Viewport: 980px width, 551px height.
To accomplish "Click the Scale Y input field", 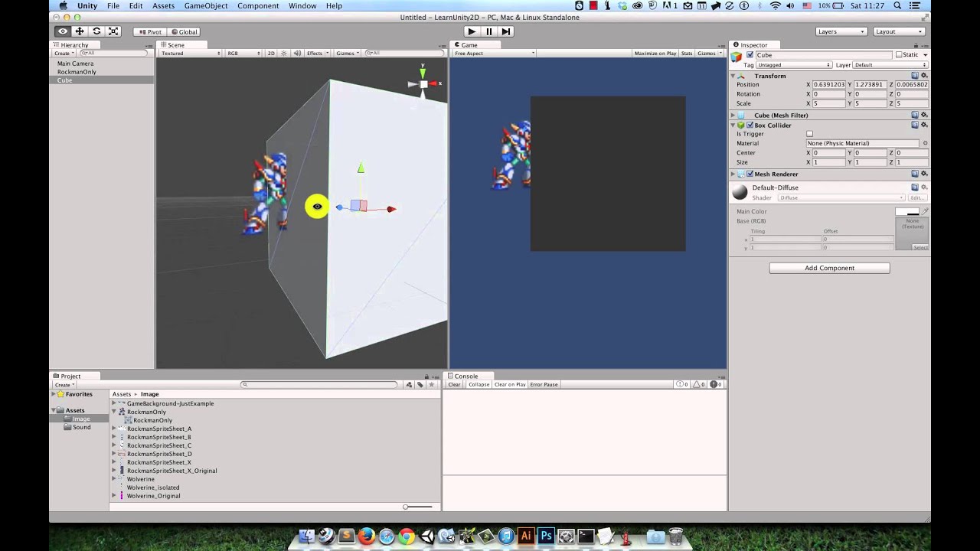I will coord(871,103).
